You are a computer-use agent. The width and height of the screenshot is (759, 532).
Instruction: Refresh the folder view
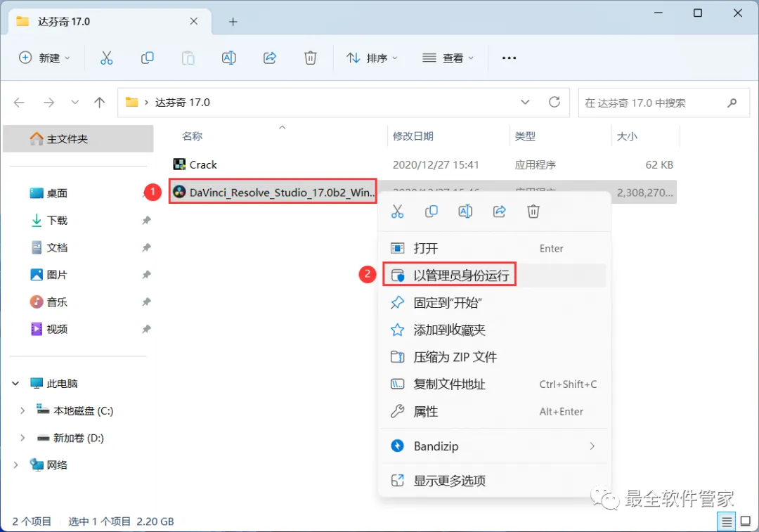(x=554, y=102)
